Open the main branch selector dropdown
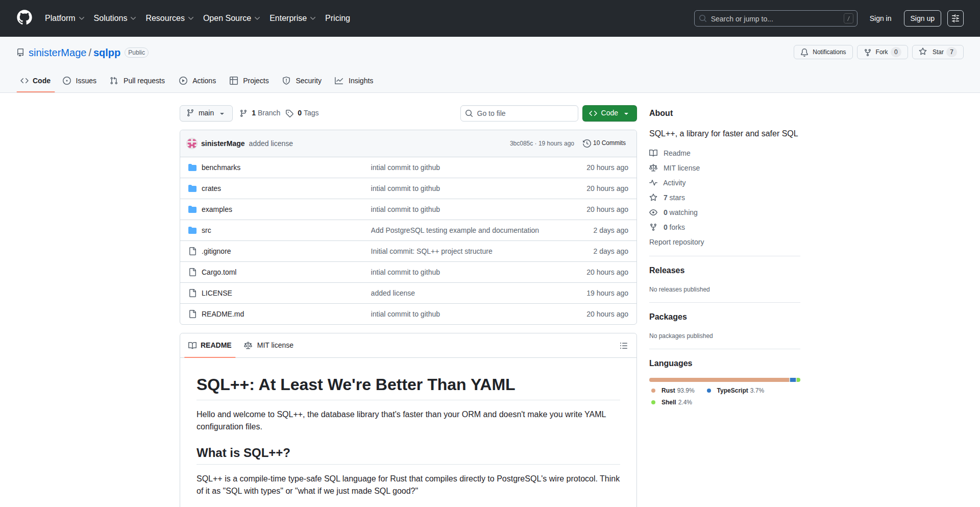 [x=206, y=113]
